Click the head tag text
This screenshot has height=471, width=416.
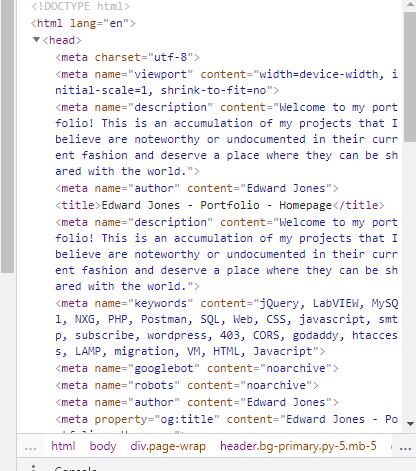(x=62, y=40)
